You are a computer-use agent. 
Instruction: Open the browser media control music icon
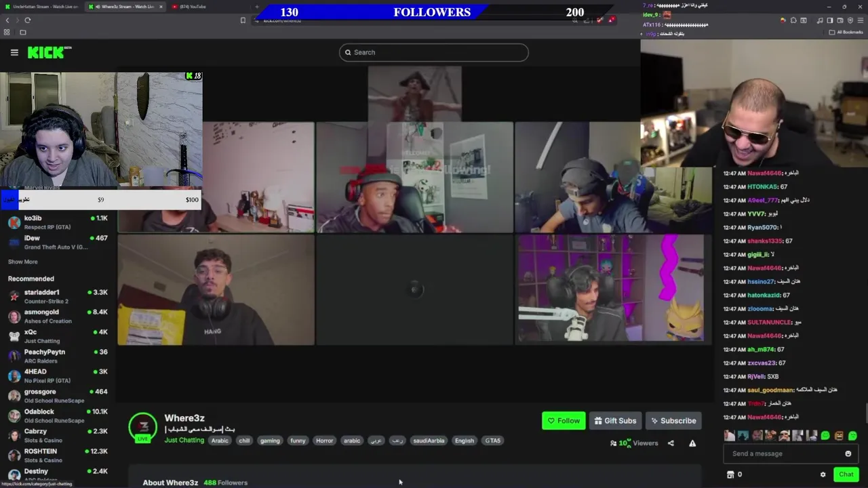pyautogui.click(x=820, y=20)
